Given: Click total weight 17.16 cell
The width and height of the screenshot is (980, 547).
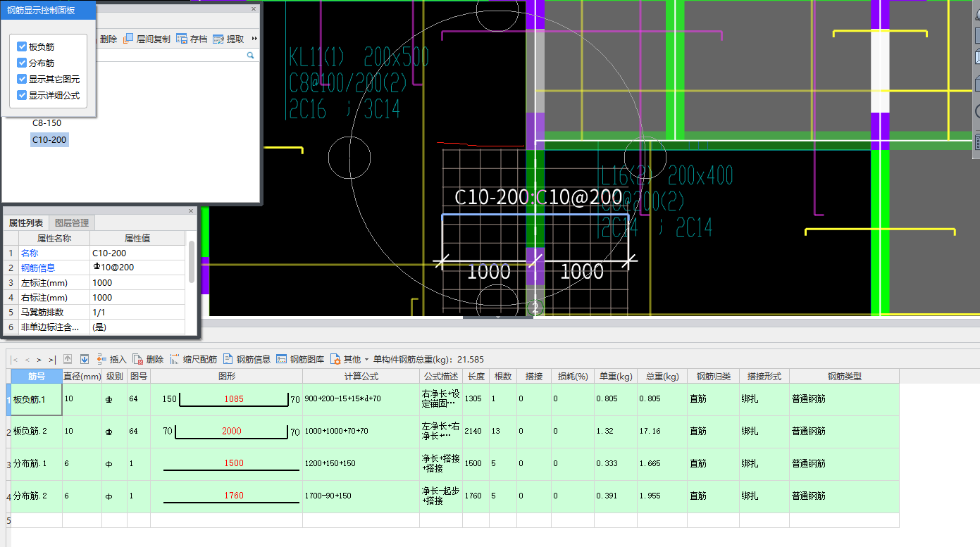Looking at the screenshot, I should pyautogui.click(x=662, y=432).
